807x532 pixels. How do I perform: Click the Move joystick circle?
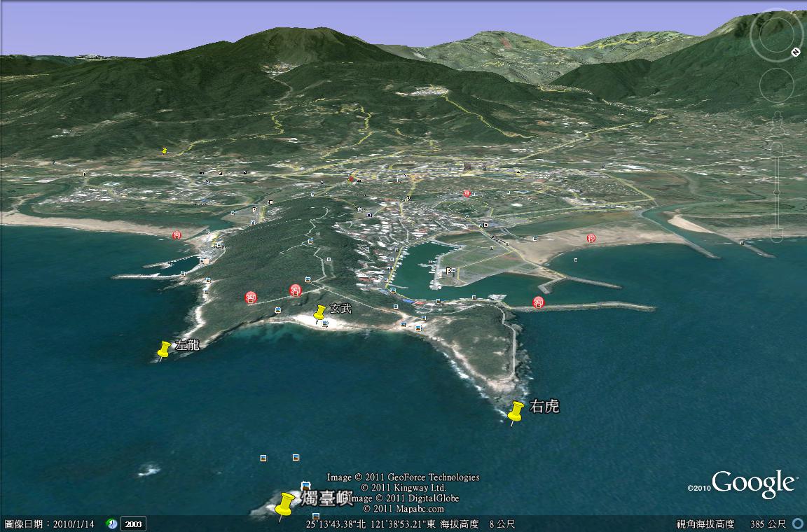[775, 86]
